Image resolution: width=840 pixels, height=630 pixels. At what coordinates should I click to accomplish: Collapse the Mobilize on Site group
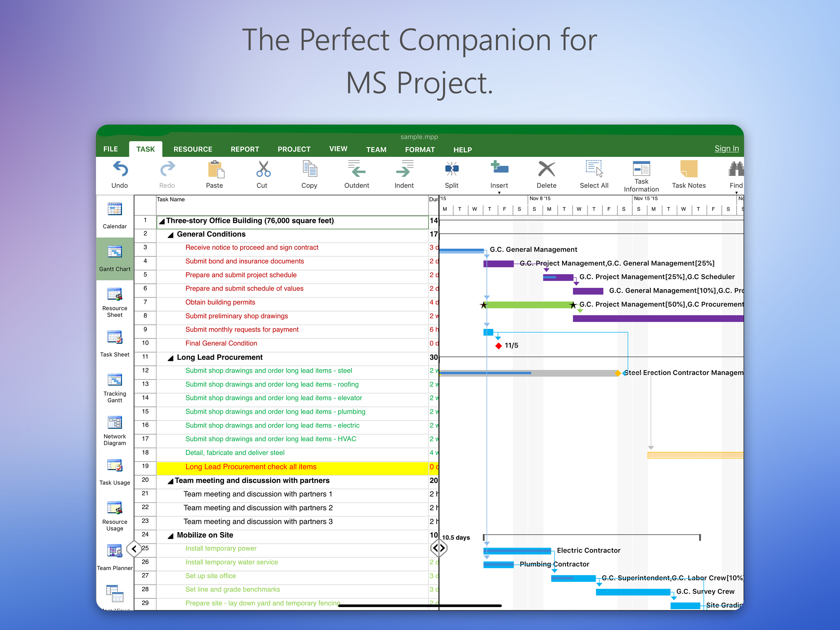[171, 536]
